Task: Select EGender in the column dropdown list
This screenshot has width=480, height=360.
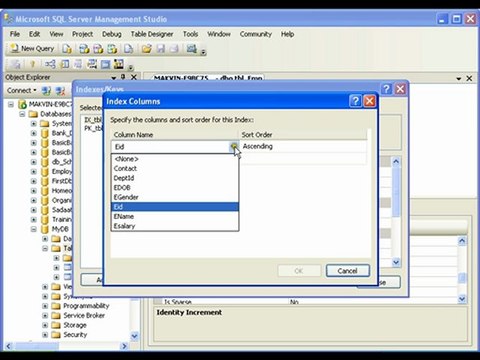Action: 175,197
